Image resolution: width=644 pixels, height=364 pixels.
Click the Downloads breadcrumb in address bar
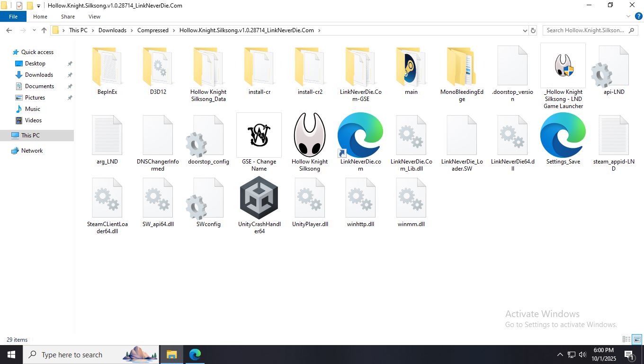pos(112,30)
